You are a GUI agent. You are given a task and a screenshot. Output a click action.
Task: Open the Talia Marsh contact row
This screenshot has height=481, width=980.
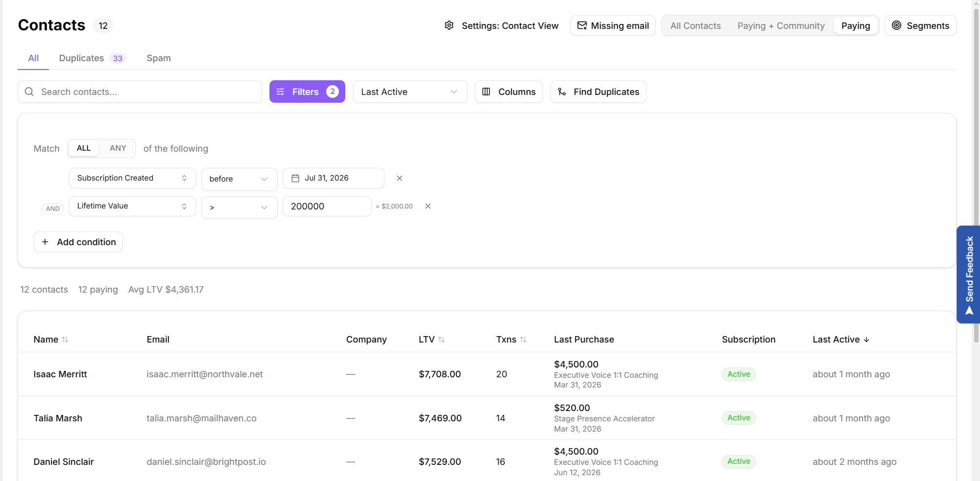(x=487, y=418)
